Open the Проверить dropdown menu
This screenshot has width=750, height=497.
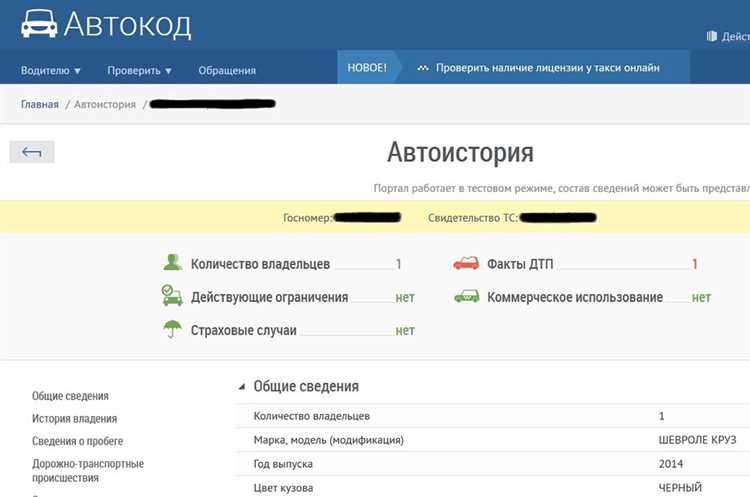pyautogui.click(x=139, y=70)
